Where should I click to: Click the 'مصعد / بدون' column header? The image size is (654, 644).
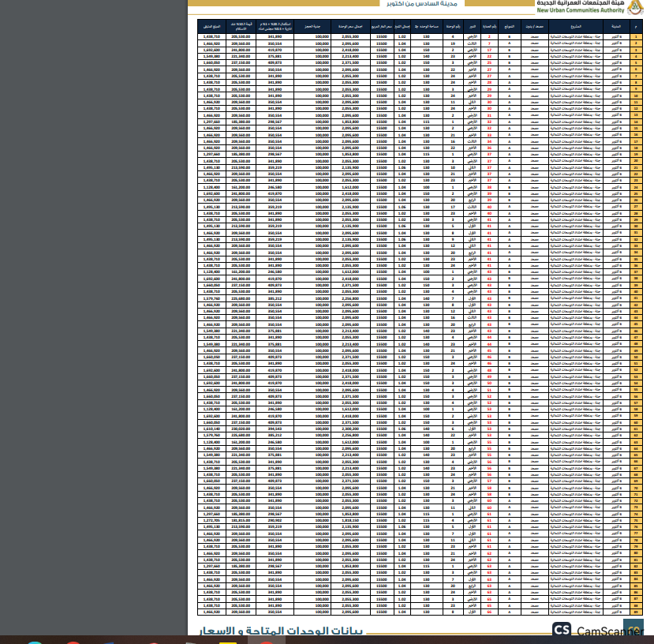pos(535,26)
